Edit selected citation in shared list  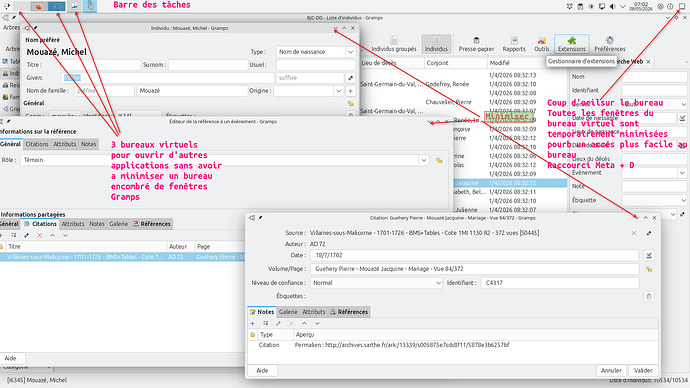(26, 236)
